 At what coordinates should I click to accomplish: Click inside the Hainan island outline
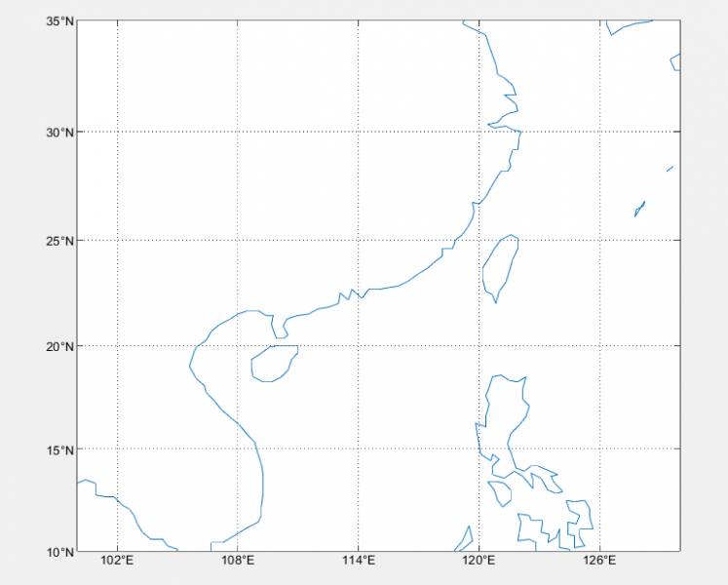pyautogui.click(x=272, y=364)
